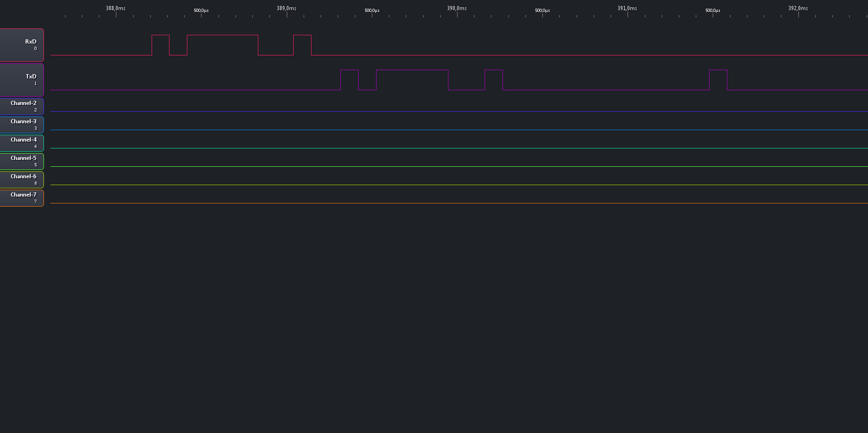Click the widest RxD high pulse
This screenshot has width=868, height=433.
(x=223, y=45)
